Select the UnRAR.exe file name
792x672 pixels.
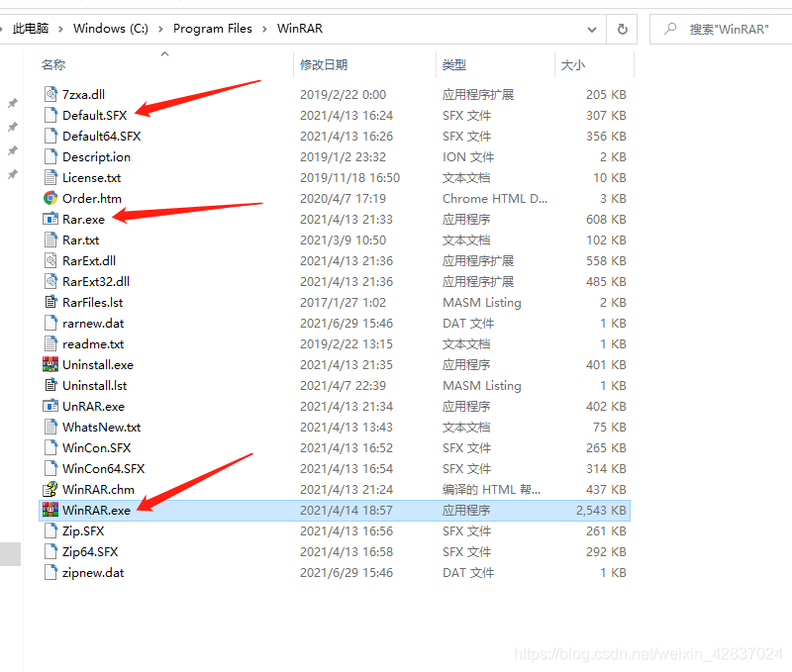pos(93,406)
